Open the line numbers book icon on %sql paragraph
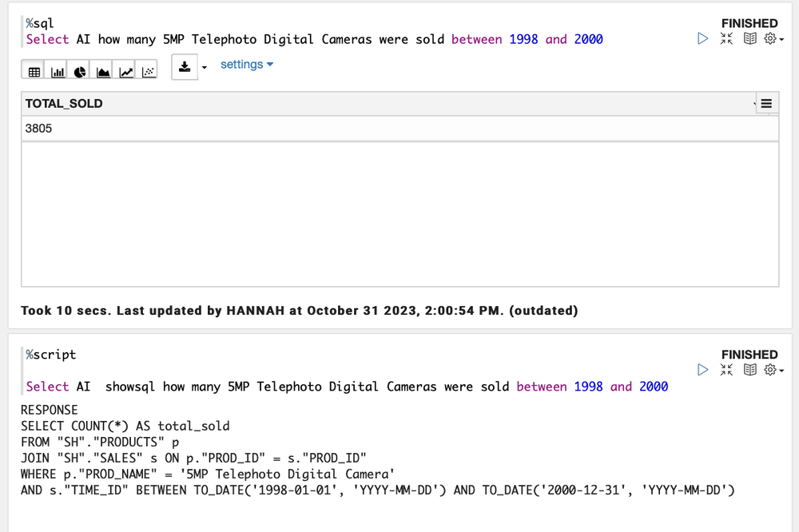Screen dimensions: 799x532 point(749,38)
